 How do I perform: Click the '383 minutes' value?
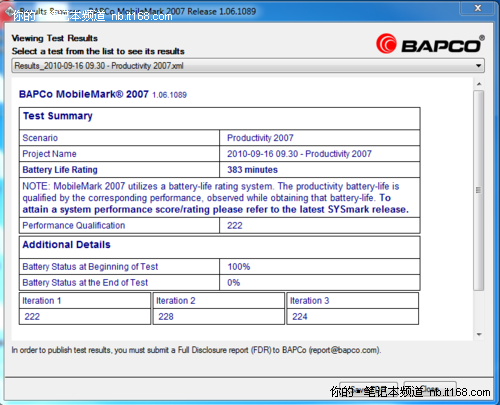(252, 170)
